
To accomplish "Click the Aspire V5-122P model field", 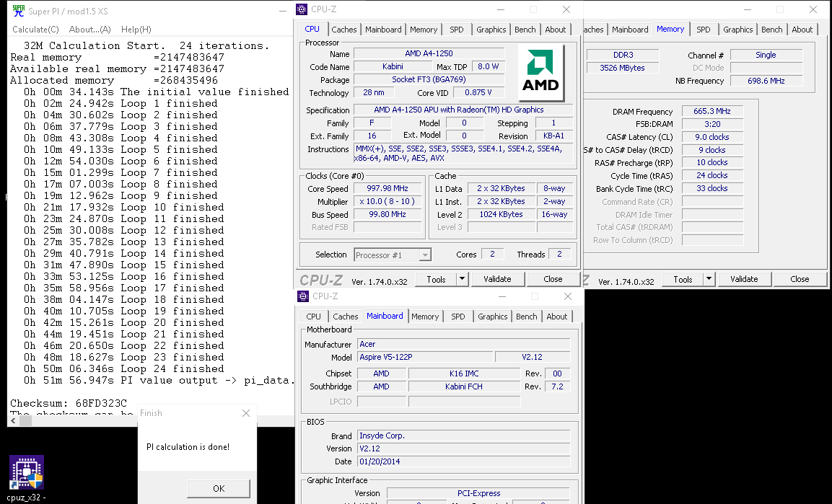I will pyautogui.click(x=425, y=357).
